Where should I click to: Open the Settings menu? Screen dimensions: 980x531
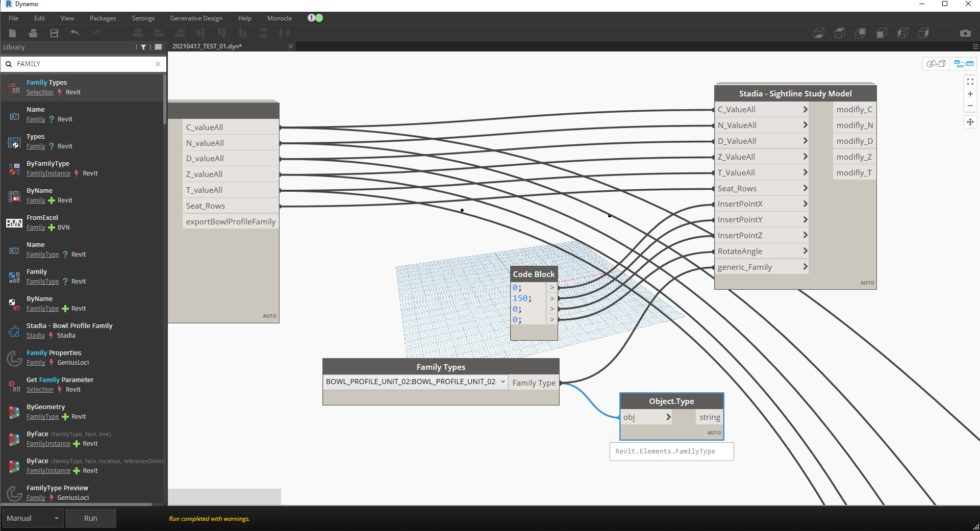[143, 18]
